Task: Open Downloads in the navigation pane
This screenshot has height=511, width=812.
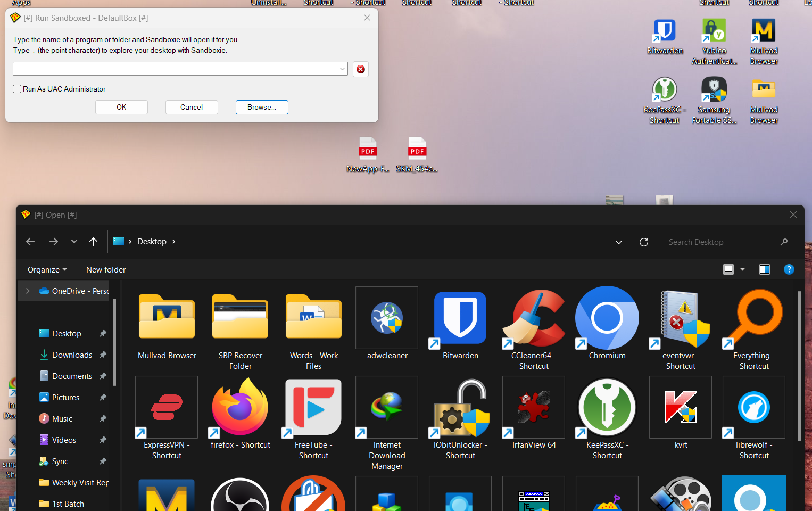Action: pyautogui.click(x=72, y=355)
